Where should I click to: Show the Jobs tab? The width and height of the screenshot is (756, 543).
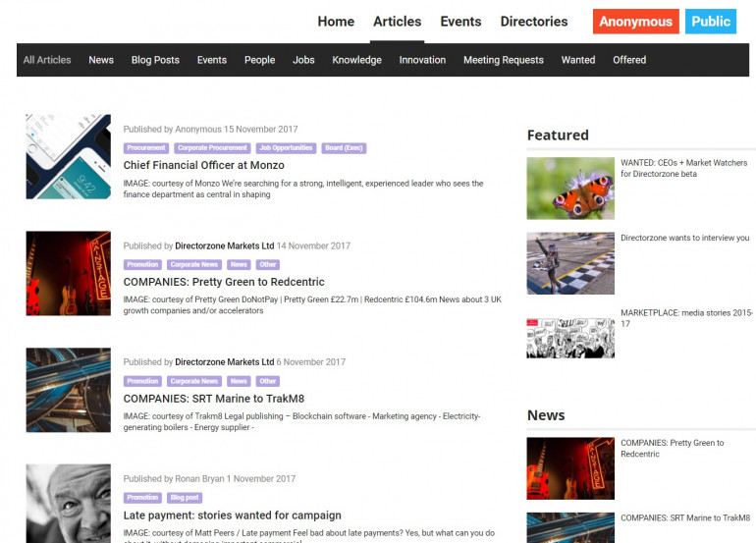tap(303, 60)
